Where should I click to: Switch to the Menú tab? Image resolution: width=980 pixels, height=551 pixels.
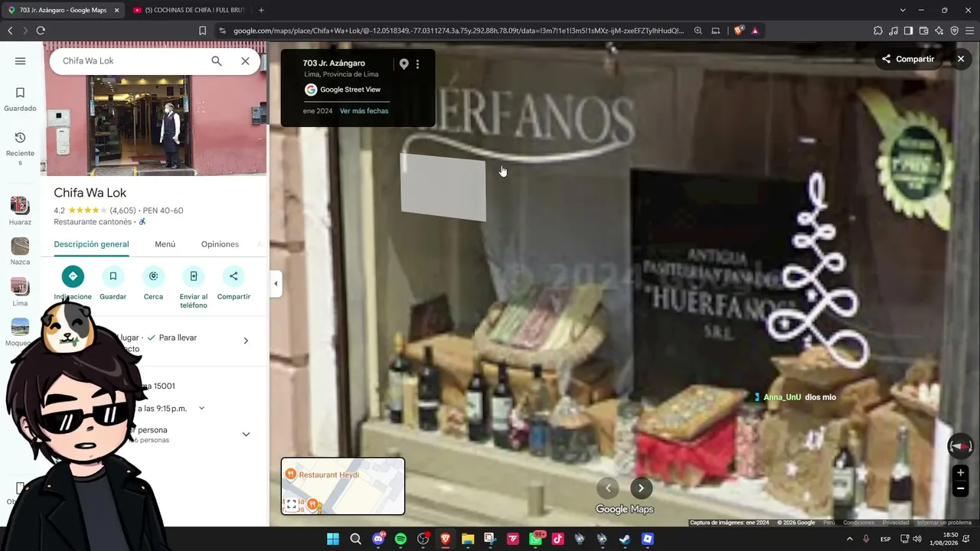165,244
